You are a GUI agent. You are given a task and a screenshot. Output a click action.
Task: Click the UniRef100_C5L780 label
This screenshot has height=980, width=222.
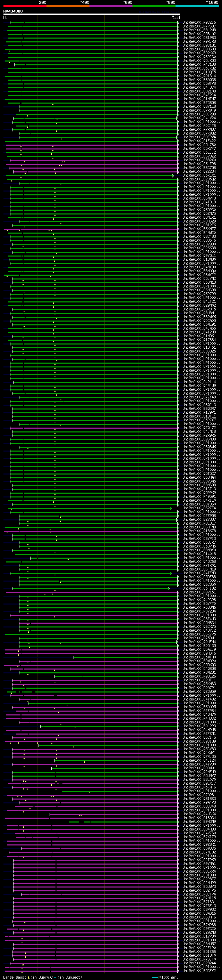tap(199, 145)
